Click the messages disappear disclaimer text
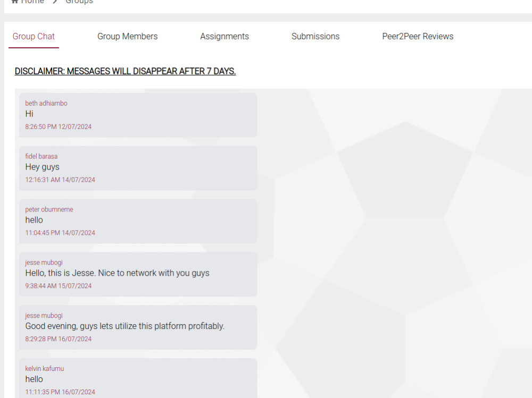The height and width of the screenshot is (398, 532). tap(125, 72)
